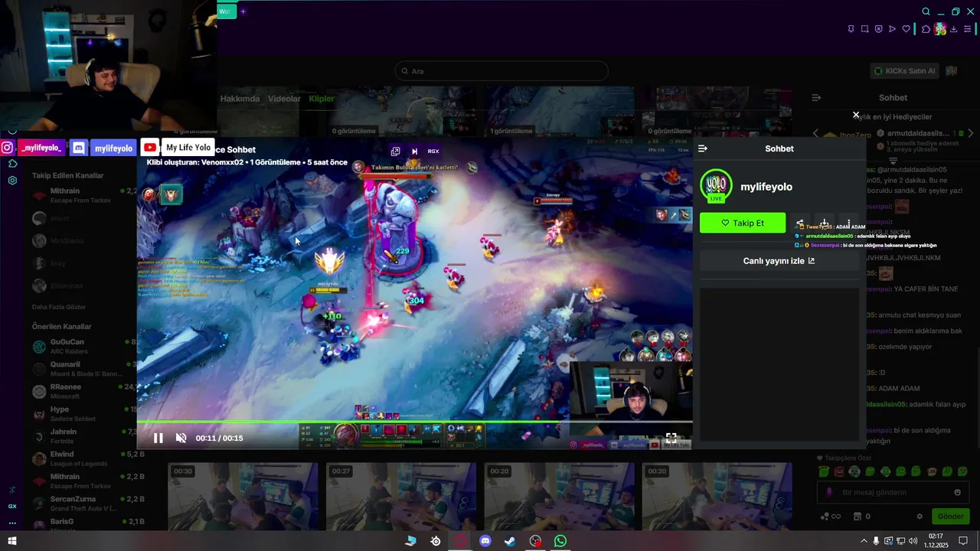Enter fullscreen mode on clip player
Image resolution: width=980 pixels, height=551 pixels.
click(x=671, y=438)
